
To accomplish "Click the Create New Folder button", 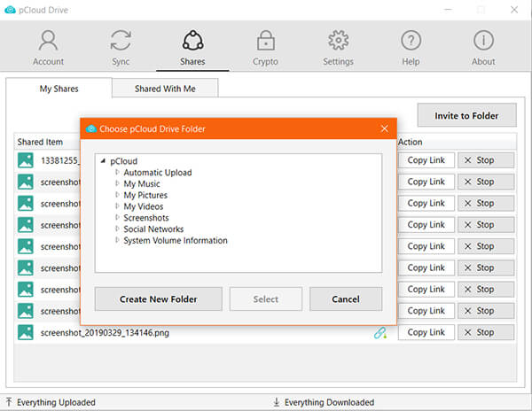I will (159, 299).
